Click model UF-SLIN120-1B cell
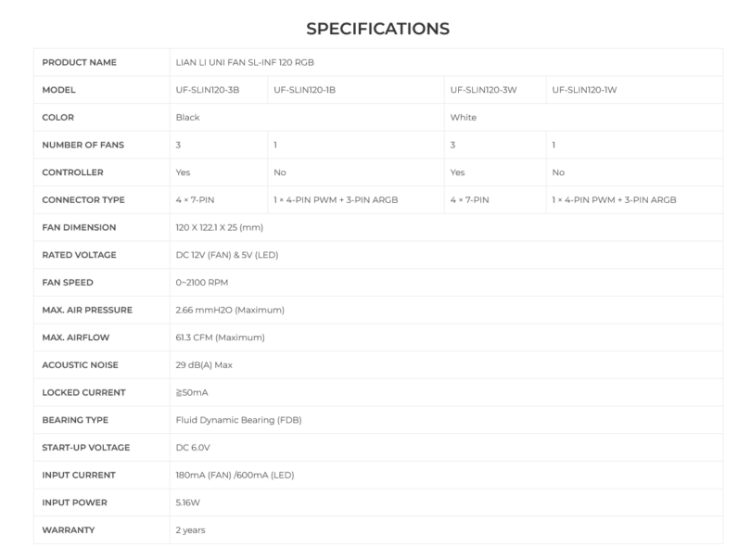This screenshot has height=560, width=751. [305, 90]
